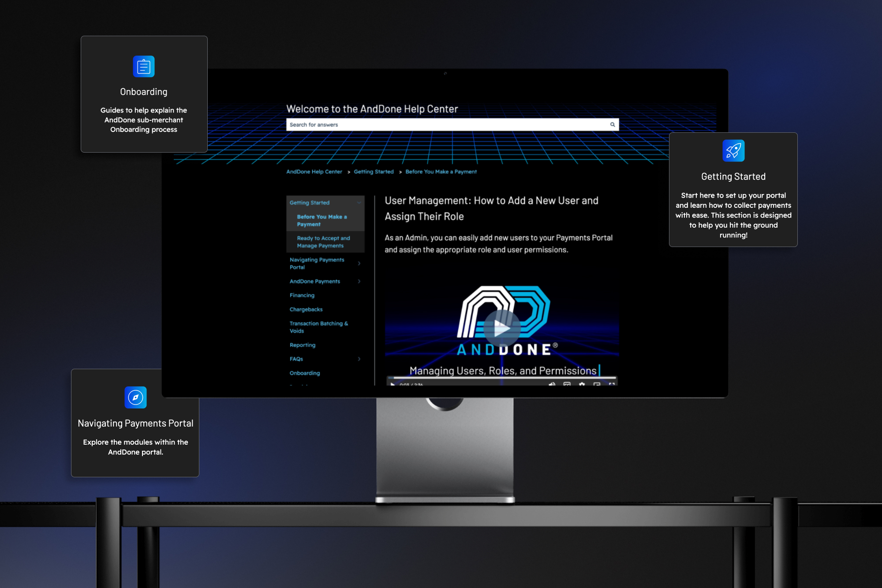Click the rocket icon on the Getting Started card

(x=733, y=151)
